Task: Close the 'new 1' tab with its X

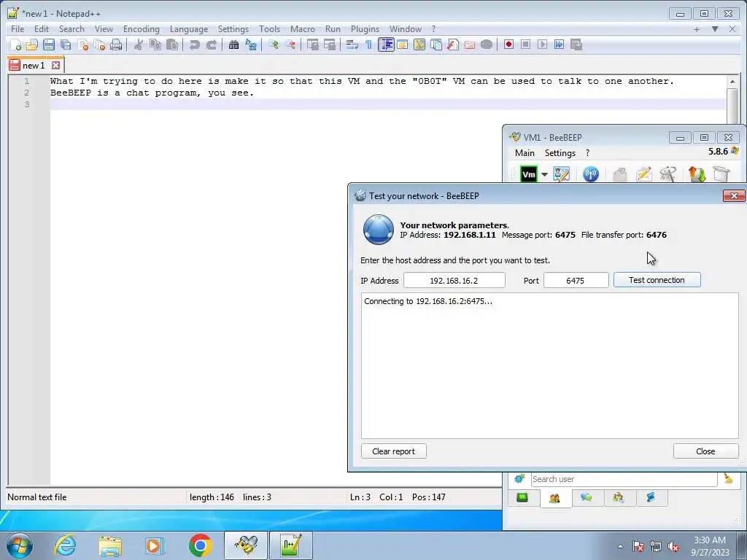Action: click(55, 65)
